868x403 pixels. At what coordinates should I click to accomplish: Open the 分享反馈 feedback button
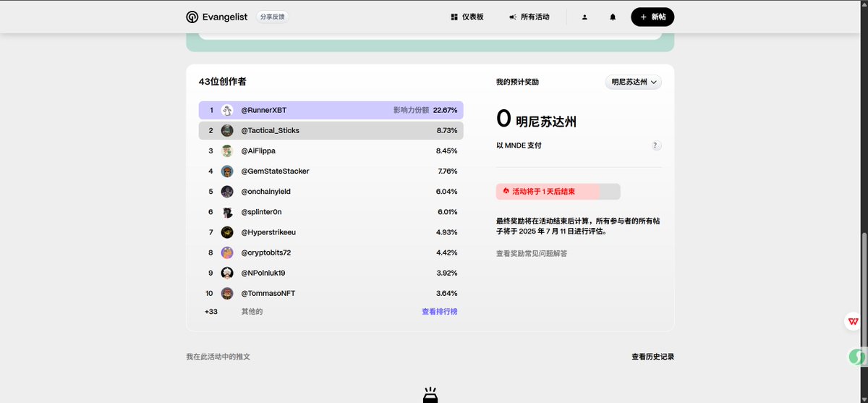pos(273,17)
